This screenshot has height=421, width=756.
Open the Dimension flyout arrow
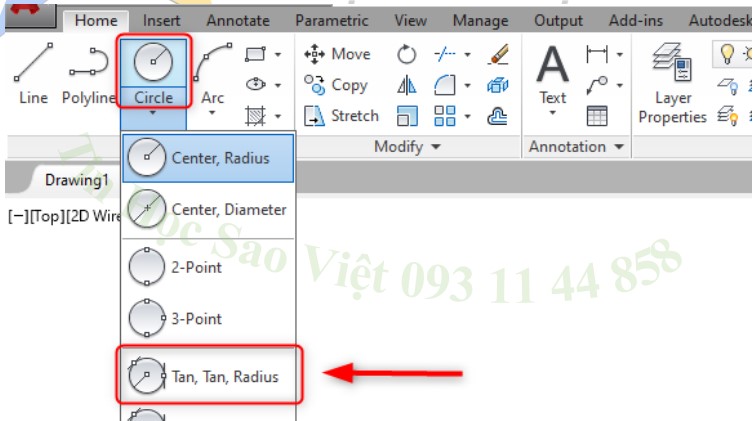(x=620, y=54)
